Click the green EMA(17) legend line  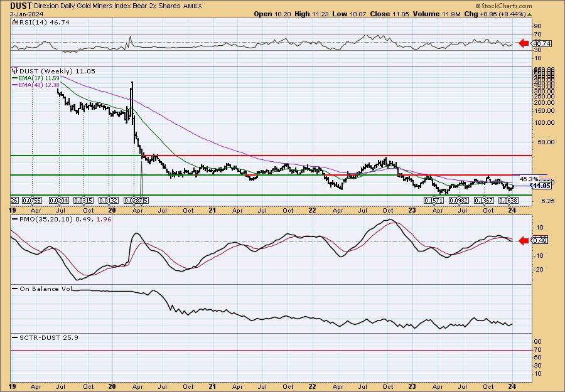[15, 78]
